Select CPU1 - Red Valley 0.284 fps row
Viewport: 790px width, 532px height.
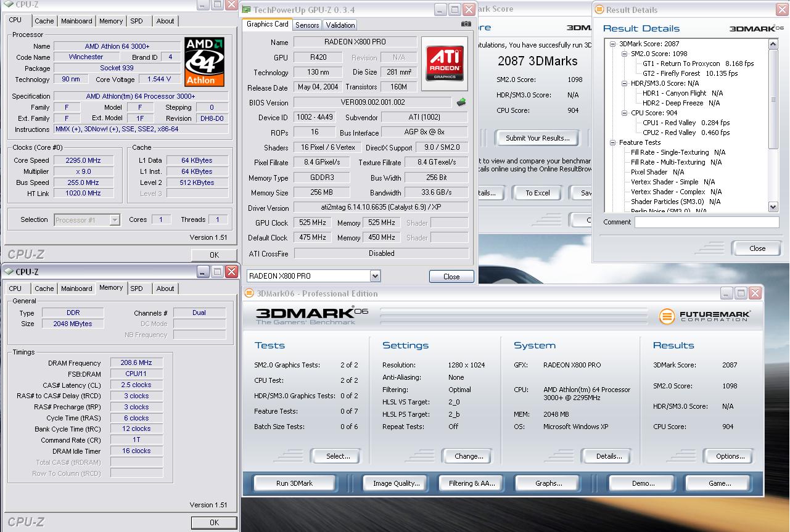686,123
